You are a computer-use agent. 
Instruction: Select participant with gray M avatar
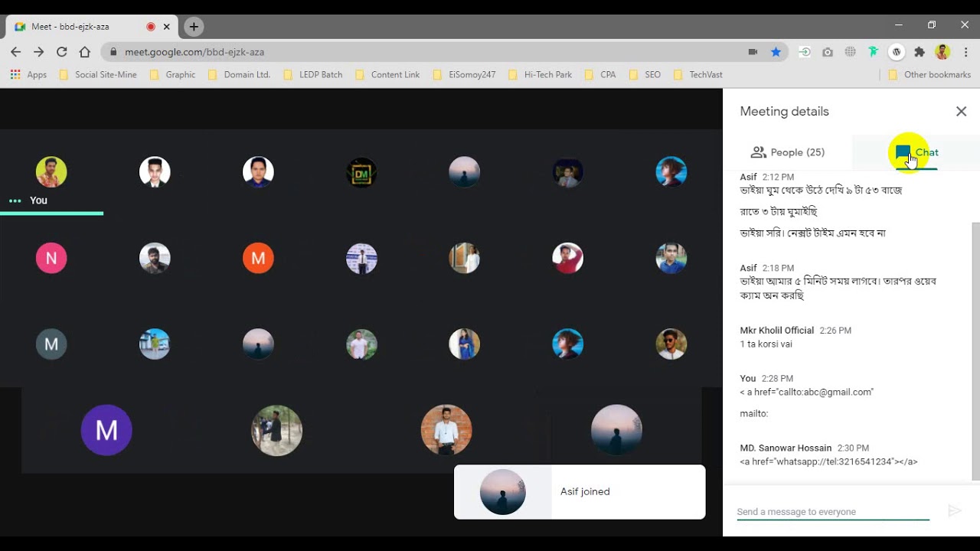pos(51,344)
